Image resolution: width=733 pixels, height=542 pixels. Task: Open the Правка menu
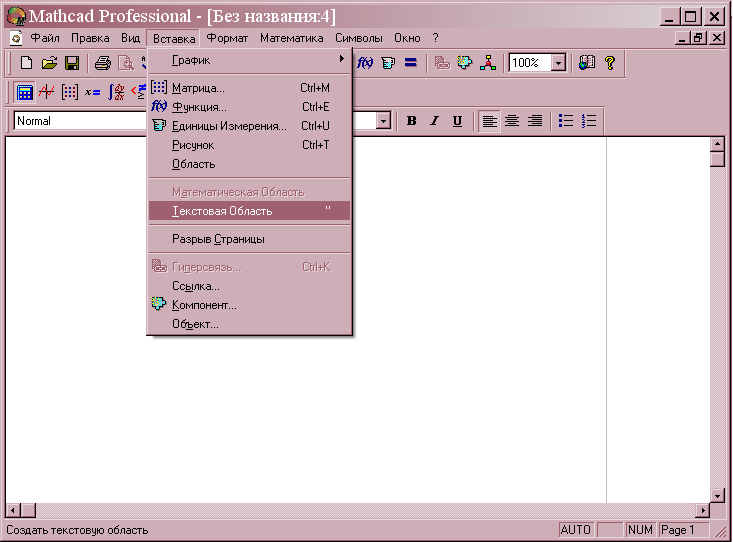[x=90, y=38]
